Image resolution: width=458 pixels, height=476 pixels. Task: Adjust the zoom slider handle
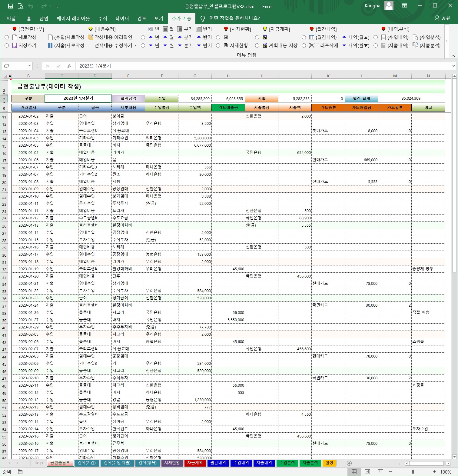point(413,472)
